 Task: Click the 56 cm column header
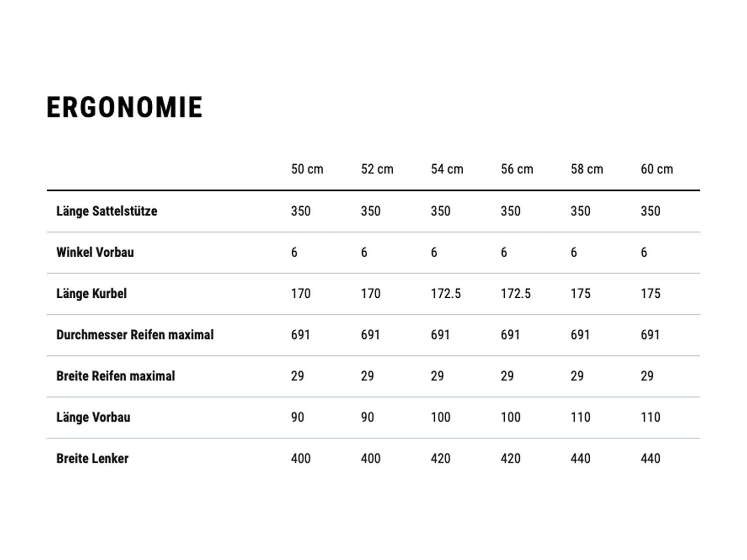point(517,169)
